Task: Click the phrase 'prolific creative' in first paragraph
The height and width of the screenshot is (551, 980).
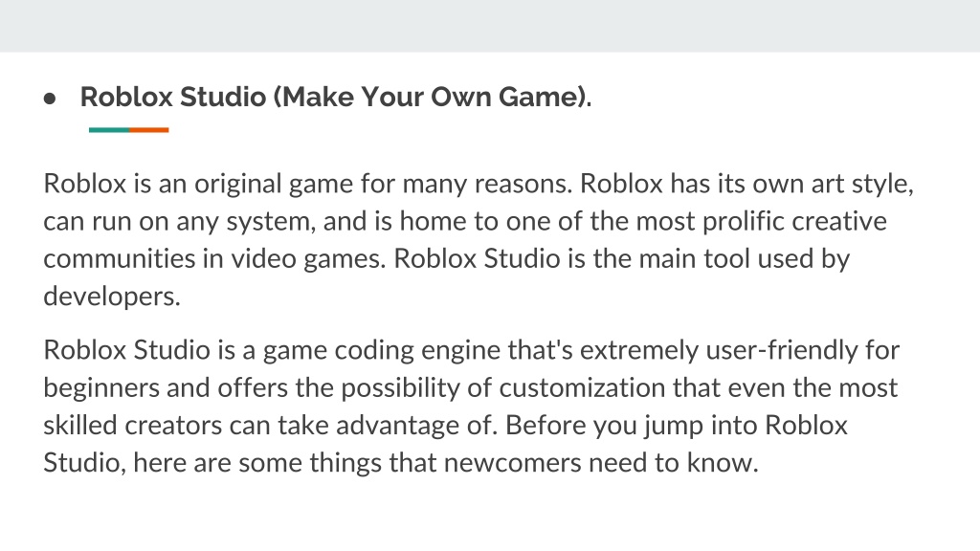Action: 794,222
